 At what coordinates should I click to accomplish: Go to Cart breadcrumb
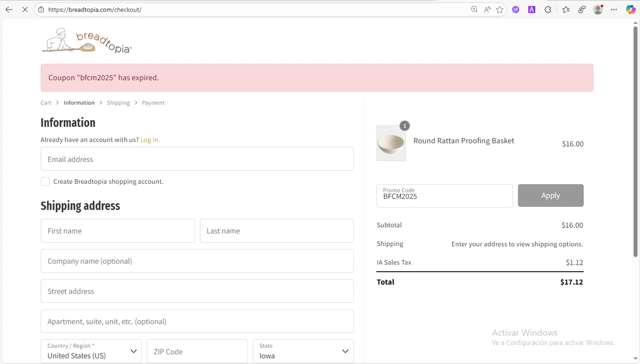pyautogui.click(x=46, y=103)
